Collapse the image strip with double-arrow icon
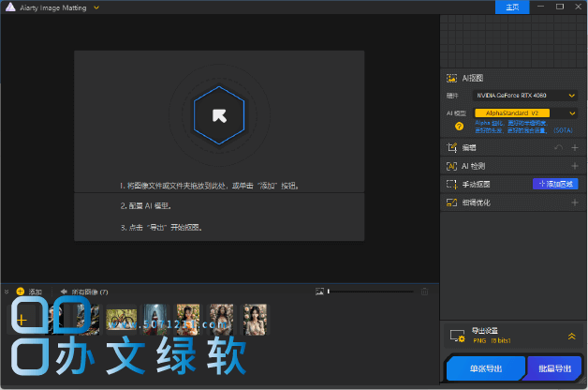The width and height of the screenshot is (588, 390). click(x=7, y=292)
